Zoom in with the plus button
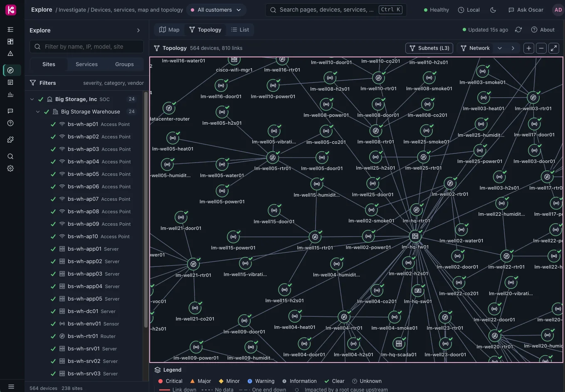Viewport: 565px width, 392px height. (528, 48)
